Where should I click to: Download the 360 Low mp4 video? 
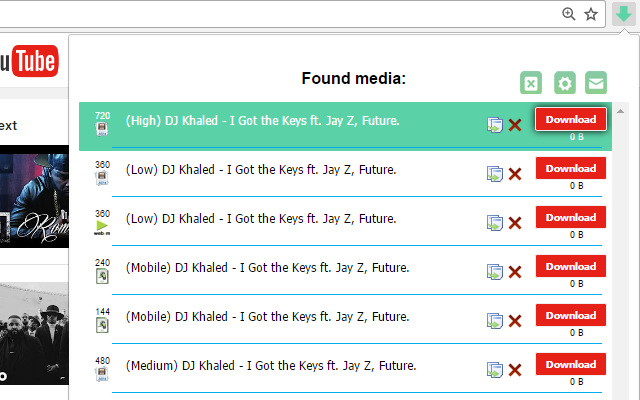pos(571,168)
